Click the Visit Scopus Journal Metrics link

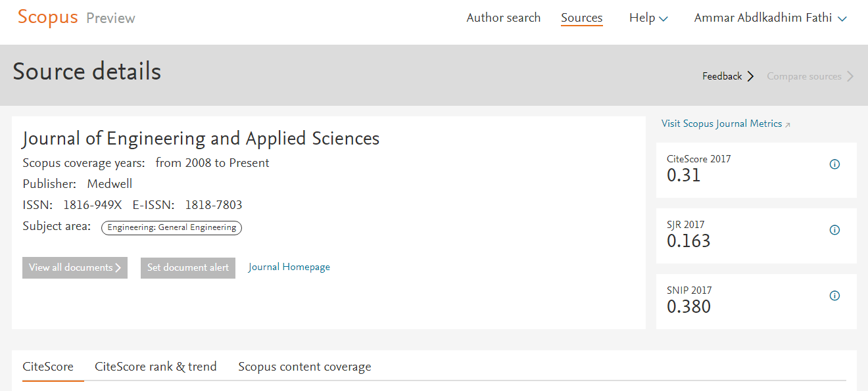721,124
